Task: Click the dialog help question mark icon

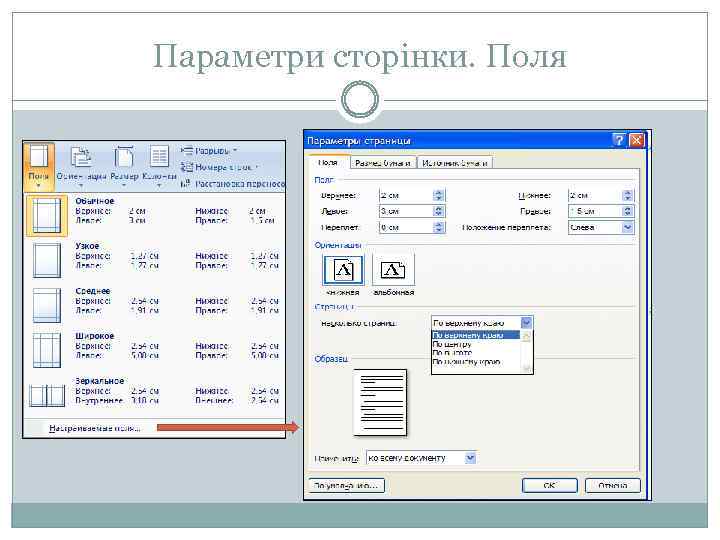Action: point(619,140)
